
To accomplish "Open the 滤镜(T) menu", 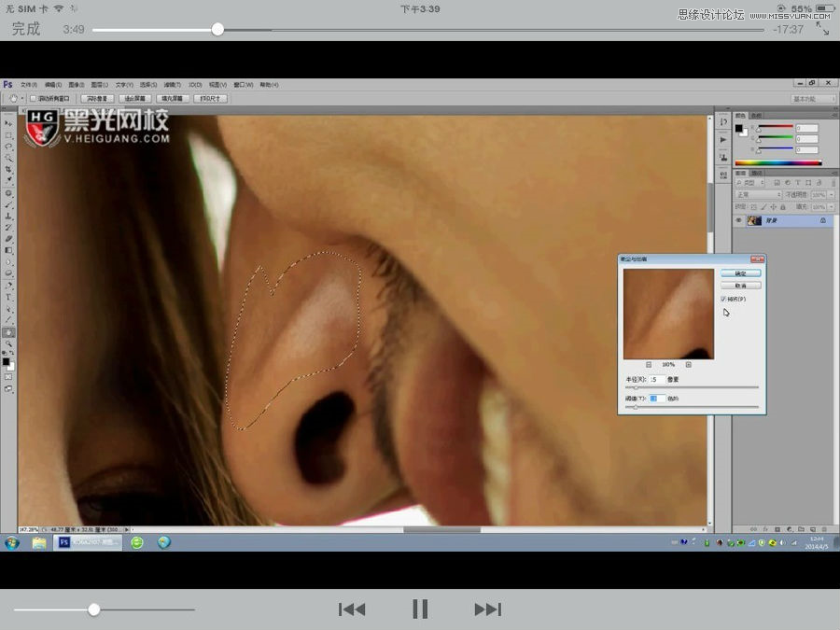I will point(173,85).
